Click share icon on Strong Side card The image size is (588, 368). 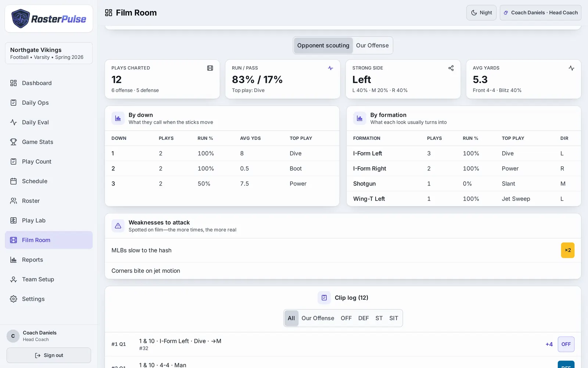451,68
